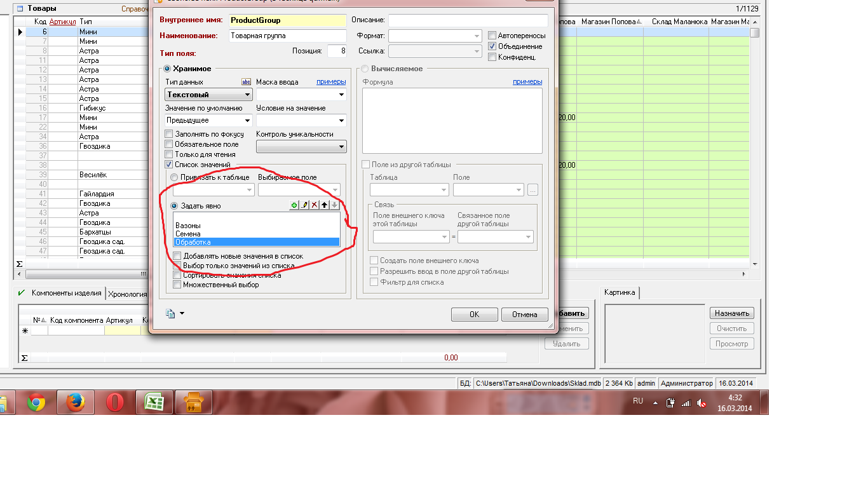Move the selected list value up

324,205
